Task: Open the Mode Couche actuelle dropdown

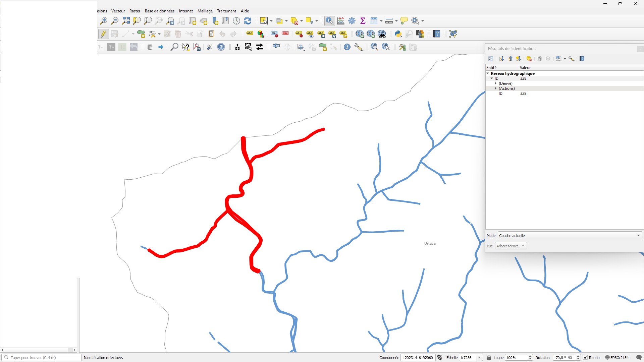Action: click(570, 236)
